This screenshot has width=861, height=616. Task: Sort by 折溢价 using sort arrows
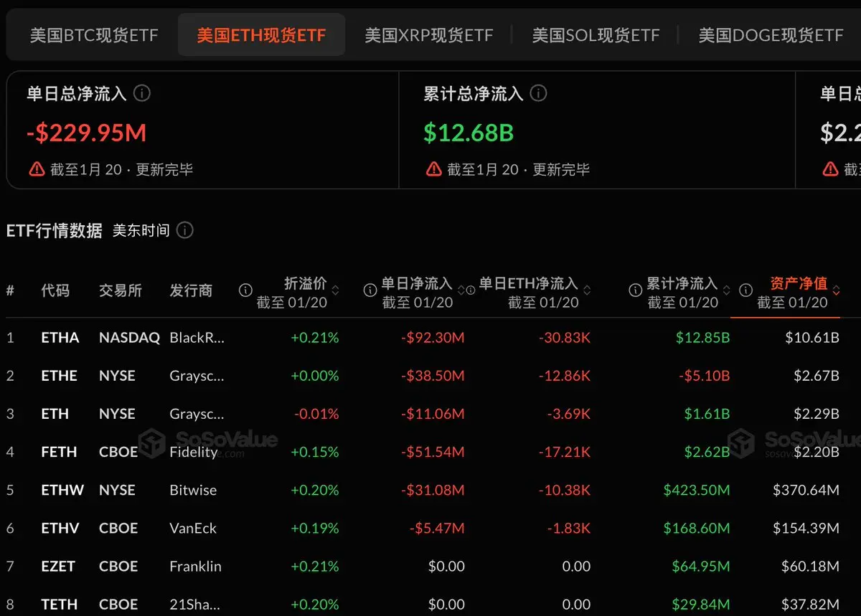[x=335, y=290]
